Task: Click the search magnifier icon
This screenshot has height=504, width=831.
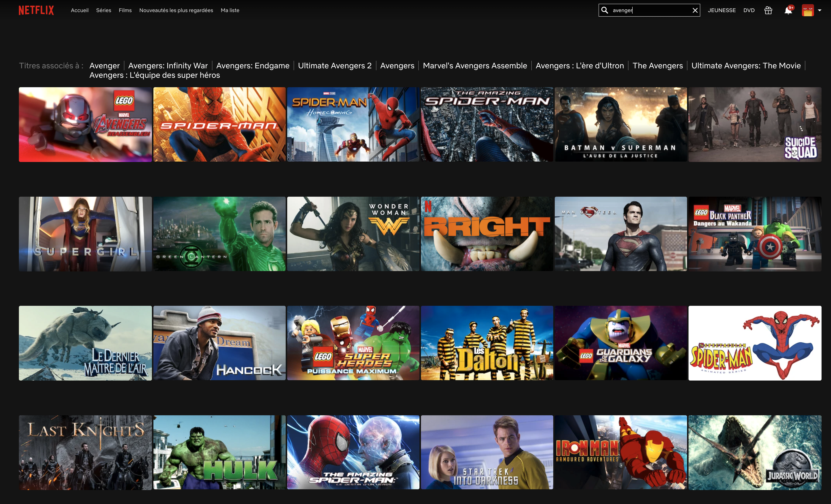Action: click(605, 10)
